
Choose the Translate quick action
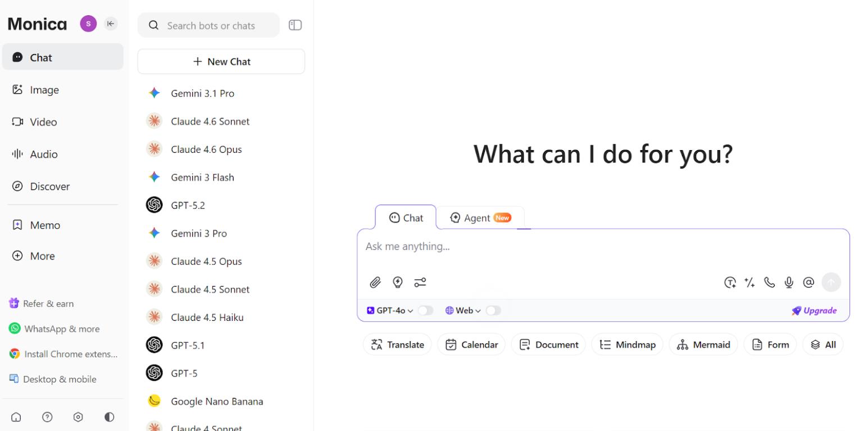point(397,344)
